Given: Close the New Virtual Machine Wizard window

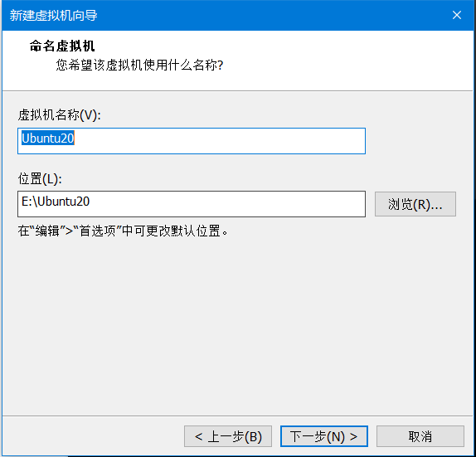Looking at the screenshot, I should 456,15.
